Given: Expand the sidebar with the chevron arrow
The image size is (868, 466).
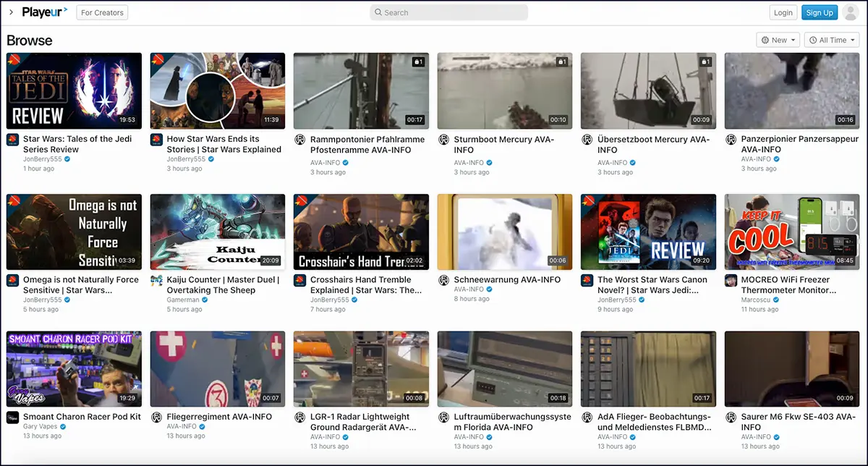Looking at the screenshot, I should pos(11,12).
